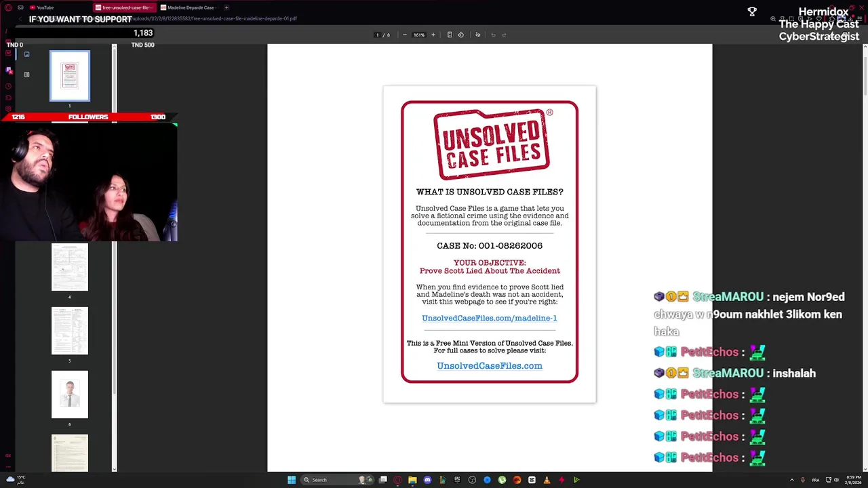Click the text 'CASE No: 001-08262006'
868x488 pixels.
click(x=490, y=246)
